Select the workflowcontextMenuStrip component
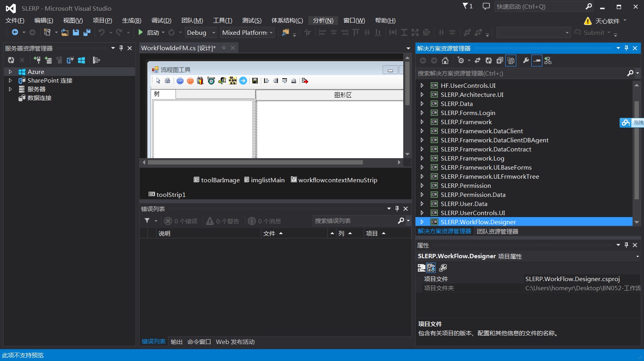 click(334, 180)
